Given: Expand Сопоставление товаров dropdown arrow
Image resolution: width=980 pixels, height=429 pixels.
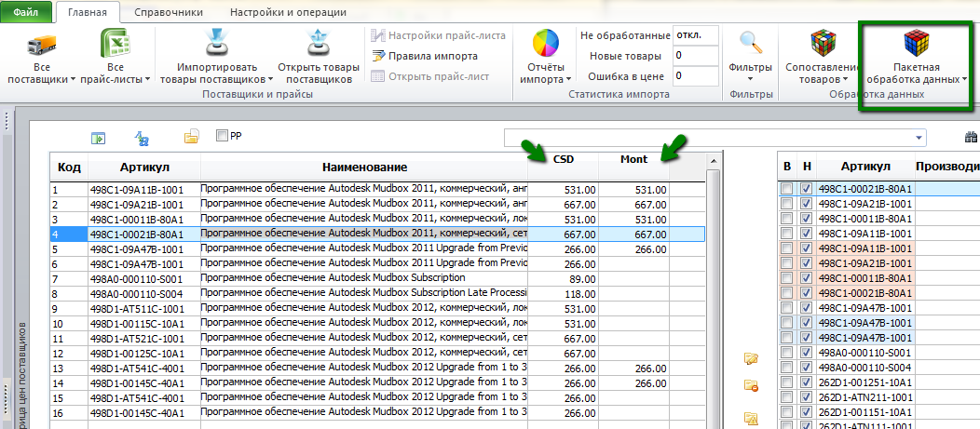Looking at the screenshot, I should [845, 80].
